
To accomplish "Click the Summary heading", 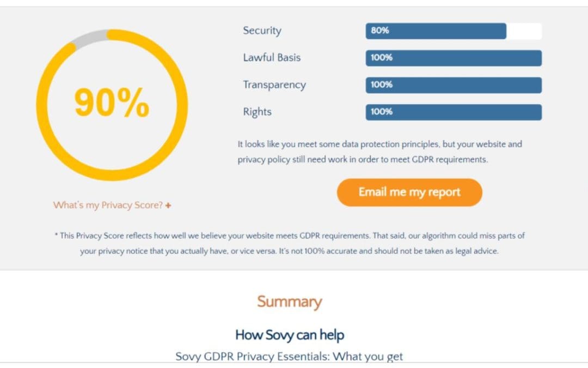I will pos(289,301).
